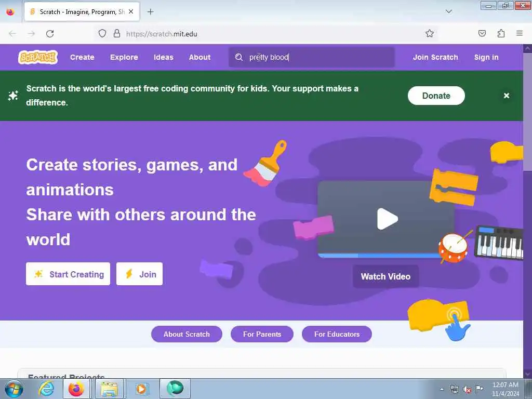This screenshot has width=532, height=399.
Task: Launch Internet Explorer from the taskbar
Action: tap(46, 389)
